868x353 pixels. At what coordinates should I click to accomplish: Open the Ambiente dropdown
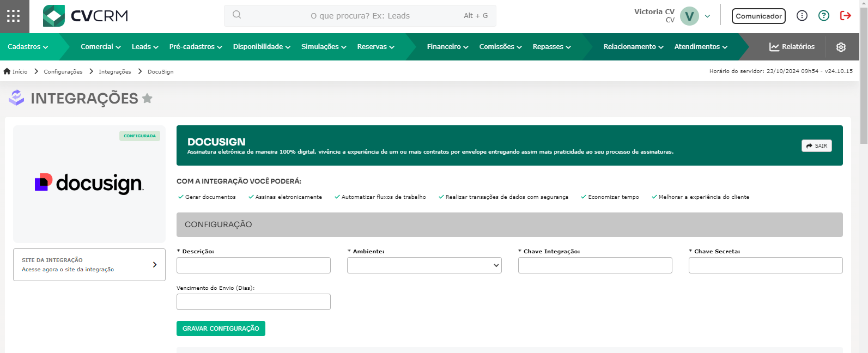[x=424, y=265]
